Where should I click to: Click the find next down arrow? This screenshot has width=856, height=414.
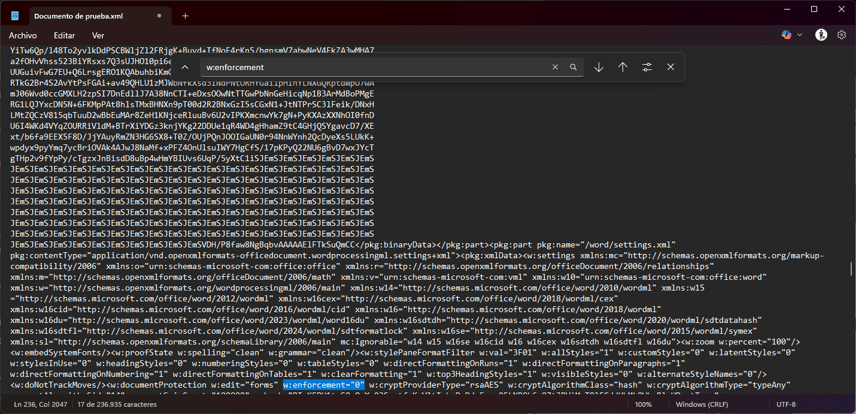coord(599,67)
